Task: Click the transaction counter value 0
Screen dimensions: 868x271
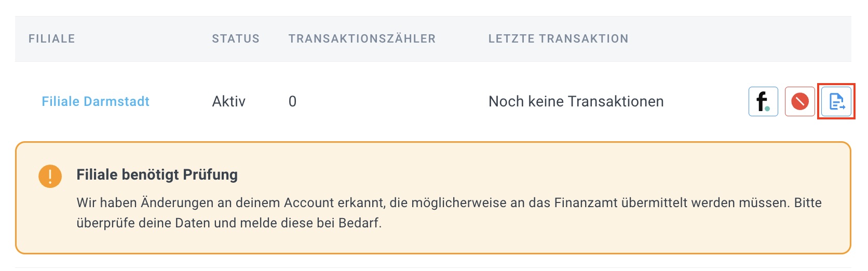Action: pyautogui.click(x=292, y=101)
